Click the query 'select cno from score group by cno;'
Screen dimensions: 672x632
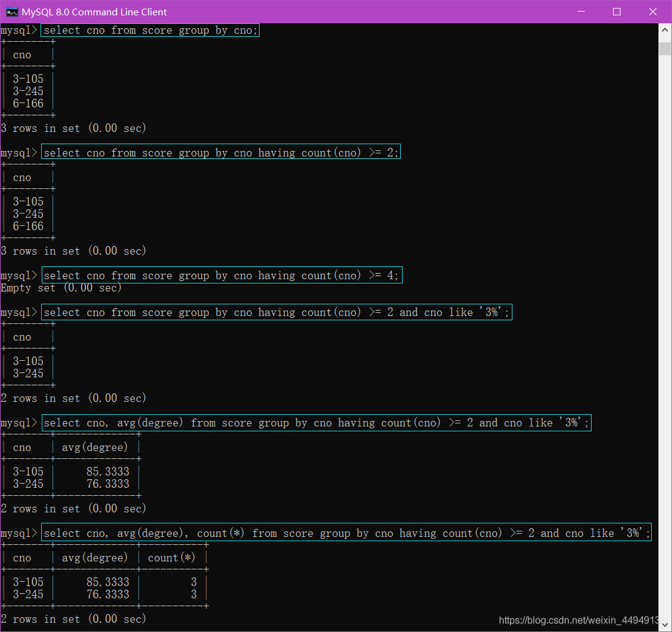point(150,31)
